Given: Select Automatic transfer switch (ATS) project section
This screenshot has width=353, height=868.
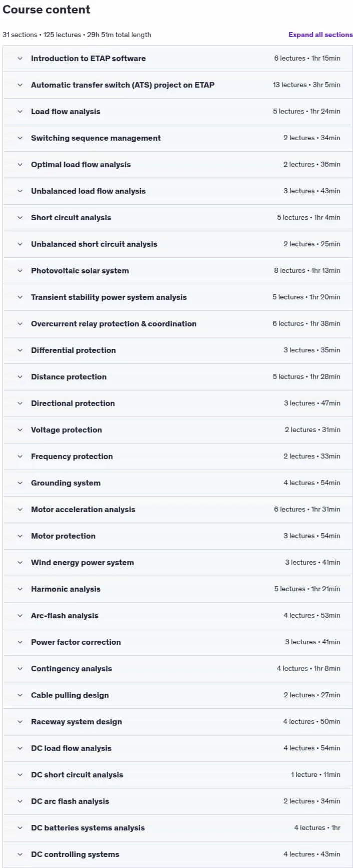Looking at the screenshot, I should coord(123,85).
